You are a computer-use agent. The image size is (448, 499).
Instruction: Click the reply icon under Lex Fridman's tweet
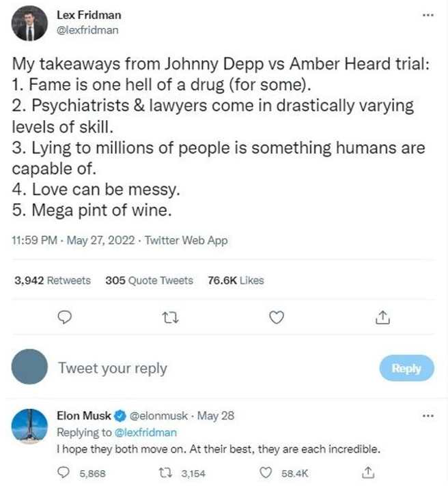pos(66,317)
